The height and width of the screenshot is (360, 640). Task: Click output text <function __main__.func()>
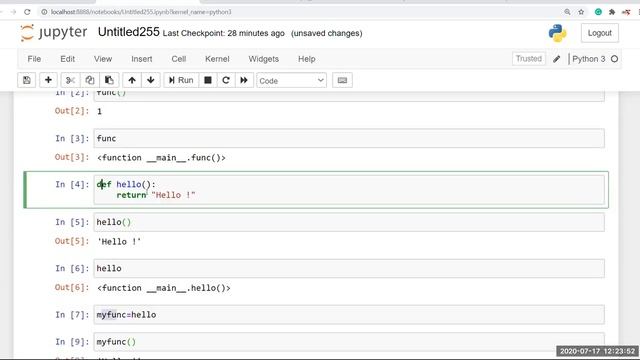[x=161, y=158]
